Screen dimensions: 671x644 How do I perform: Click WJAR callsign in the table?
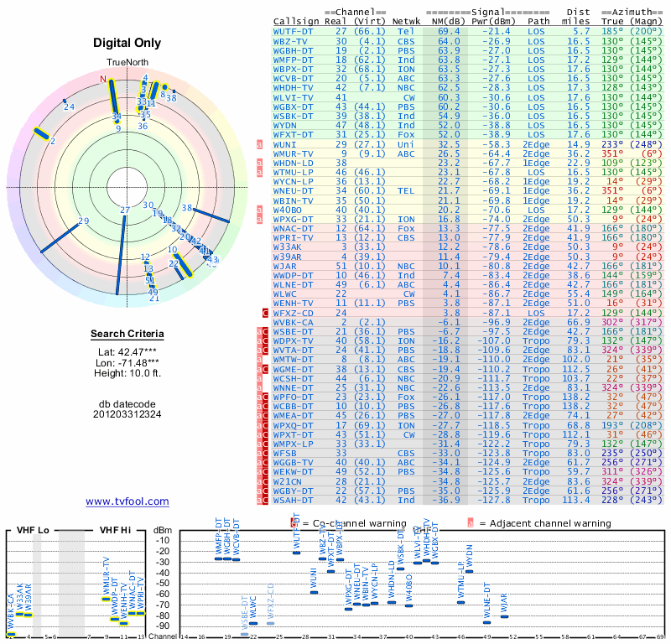[x=284, y=266]
